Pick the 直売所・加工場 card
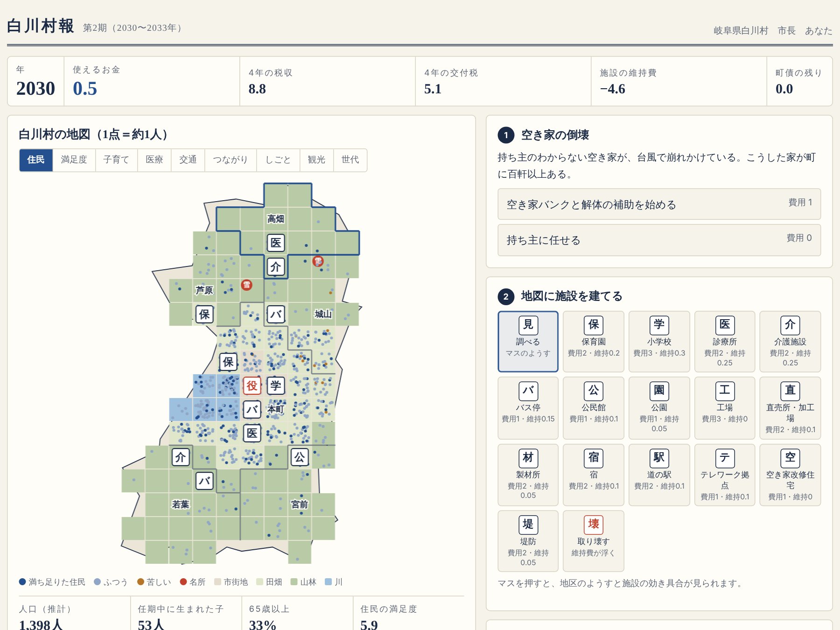Screen dimensions: 840x630 790,408
